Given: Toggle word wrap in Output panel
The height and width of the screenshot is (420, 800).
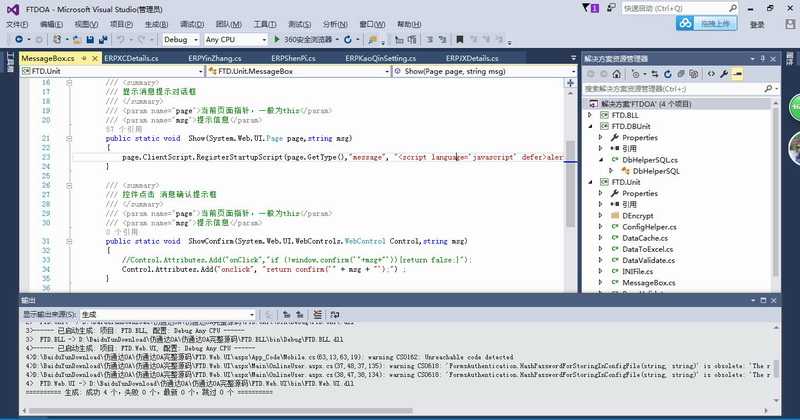Looking at the screenshot, I should (335, 314).
